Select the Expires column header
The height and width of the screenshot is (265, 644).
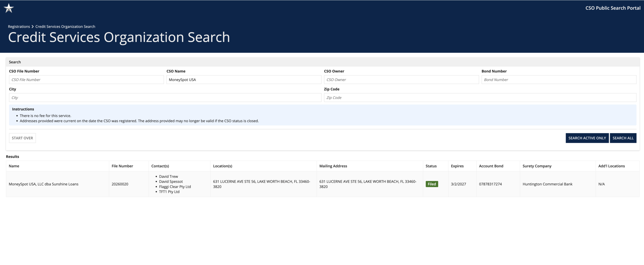(x=457, y=166)
